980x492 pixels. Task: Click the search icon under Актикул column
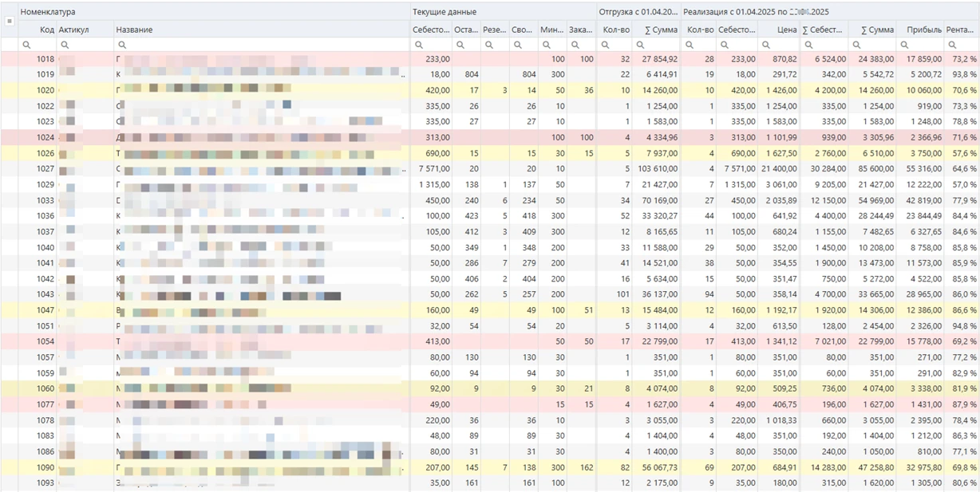coord(65,45)
